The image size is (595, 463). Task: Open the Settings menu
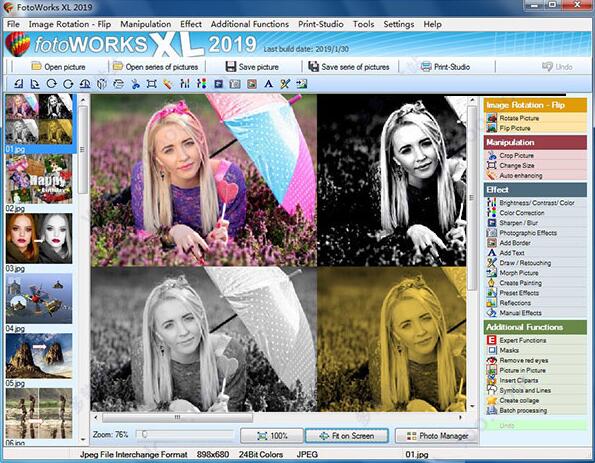point(399,24)
